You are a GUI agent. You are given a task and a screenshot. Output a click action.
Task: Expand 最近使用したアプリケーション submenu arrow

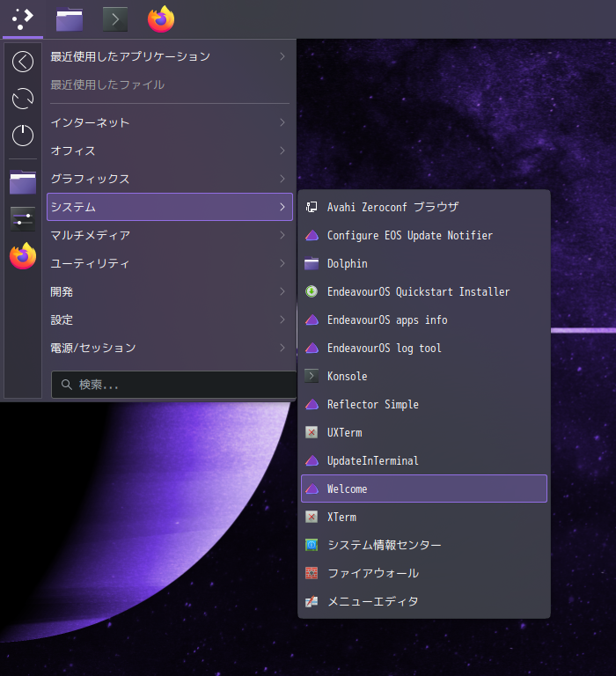(x=282, y=56)
